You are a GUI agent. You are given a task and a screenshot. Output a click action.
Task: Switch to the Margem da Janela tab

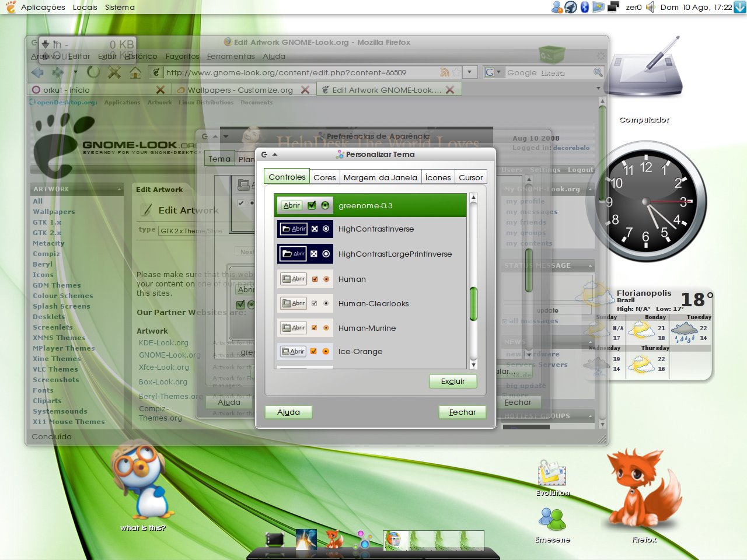tap(381, 177)
